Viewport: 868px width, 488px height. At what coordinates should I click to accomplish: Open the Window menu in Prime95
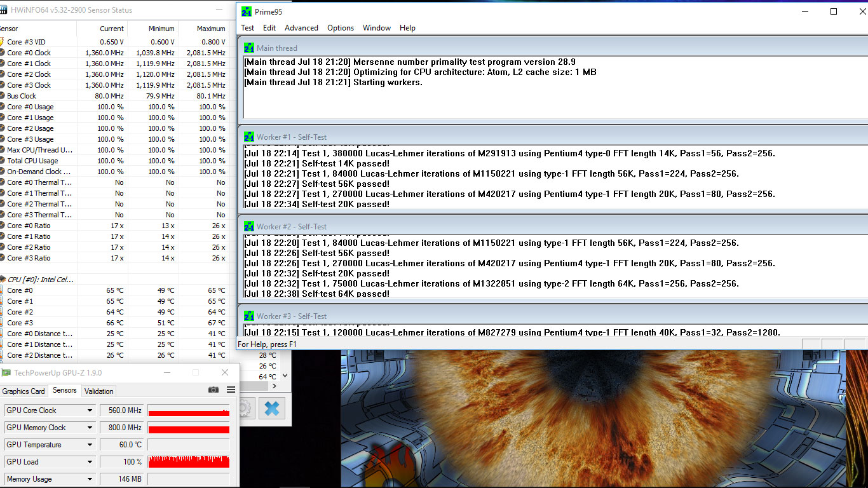click(376, 28)
